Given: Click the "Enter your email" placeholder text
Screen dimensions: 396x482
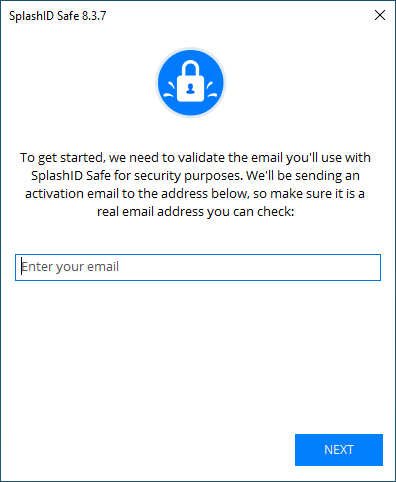Looking at the screenshot, I should point(70,267).
